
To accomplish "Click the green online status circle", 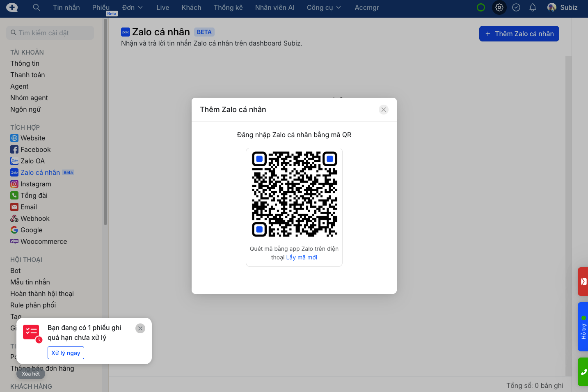I will point(481,7).
